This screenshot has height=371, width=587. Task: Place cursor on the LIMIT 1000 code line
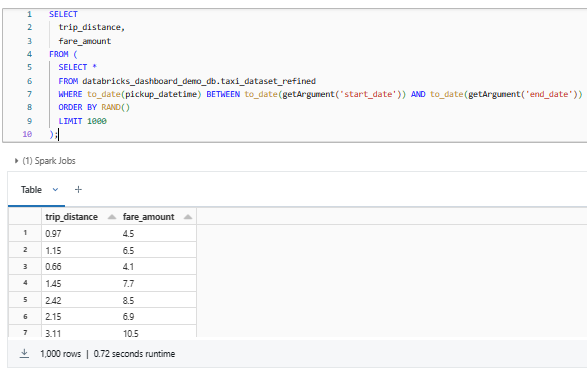click(x=82, y=121)
